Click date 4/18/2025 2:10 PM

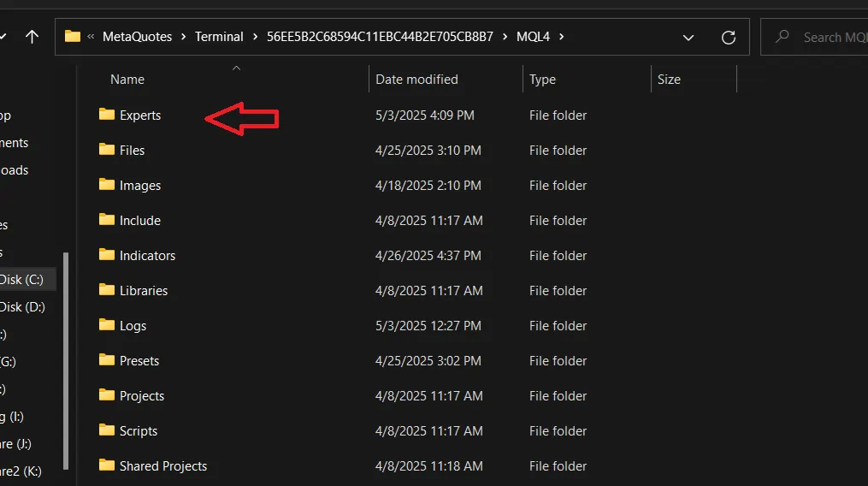tap(428, 186)
